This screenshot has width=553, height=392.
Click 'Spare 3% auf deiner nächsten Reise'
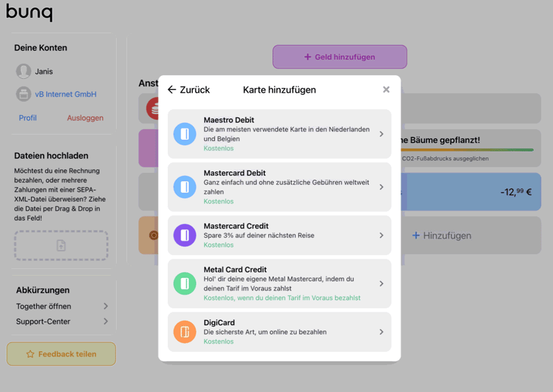tap(259, 235)
